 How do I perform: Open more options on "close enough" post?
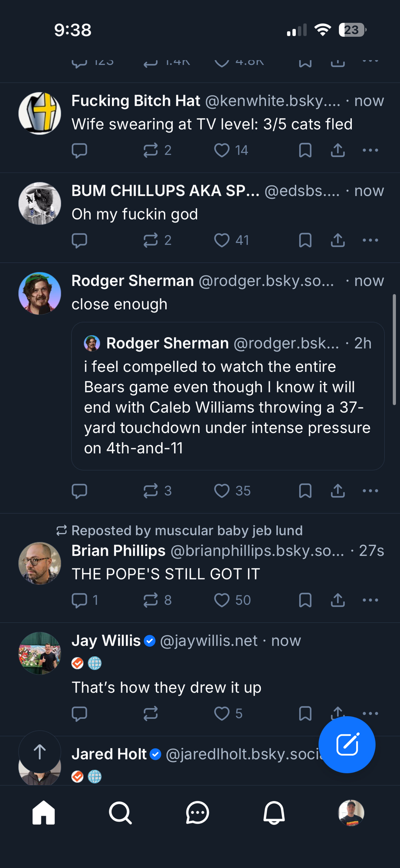370,490
